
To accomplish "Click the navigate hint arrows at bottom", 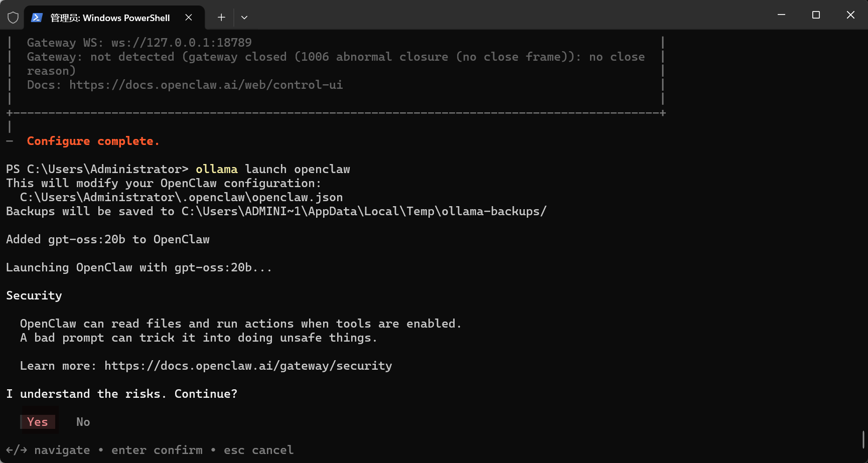I will click(x=17, y=450).
